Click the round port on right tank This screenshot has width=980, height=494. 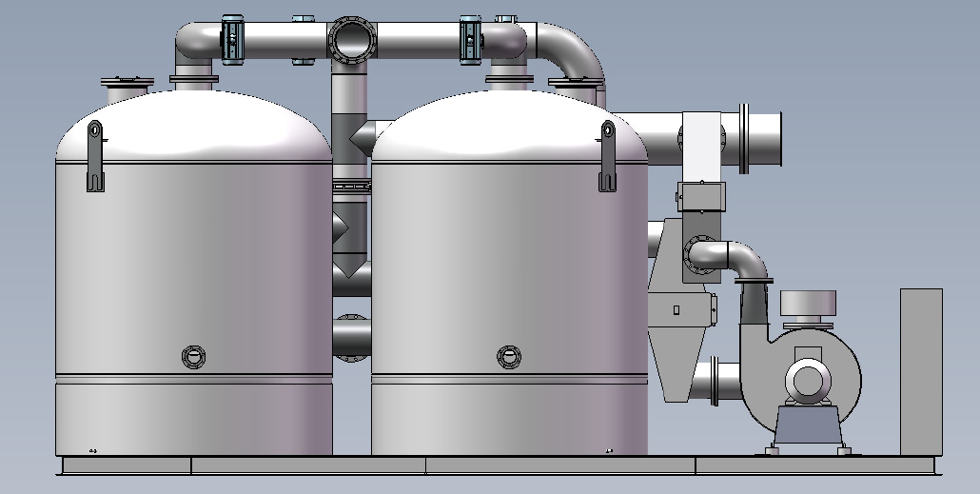click(509, 357)
